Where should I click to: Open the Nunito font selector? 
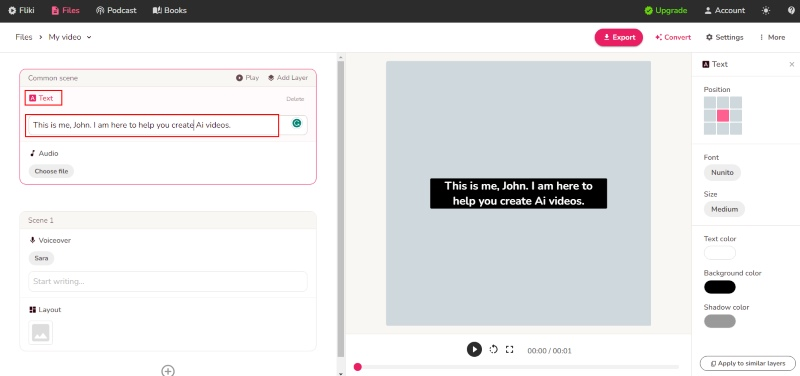(x=722, y=172)
